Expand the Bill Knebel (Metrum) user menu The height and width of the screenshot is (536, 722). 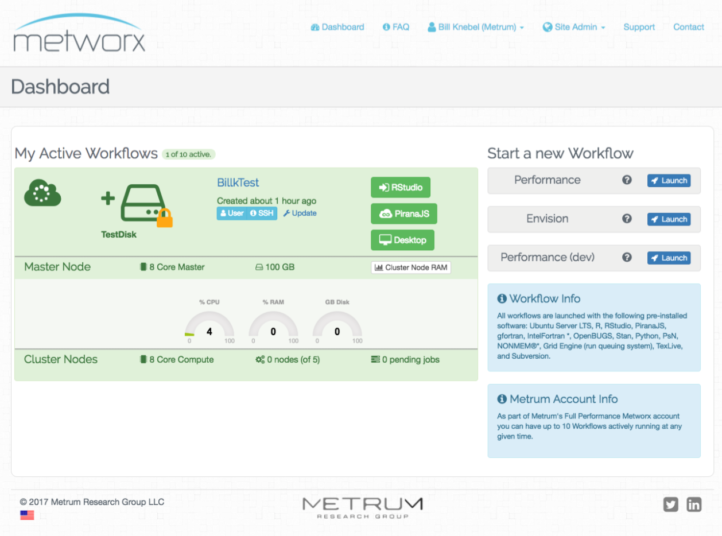[476, 27]
